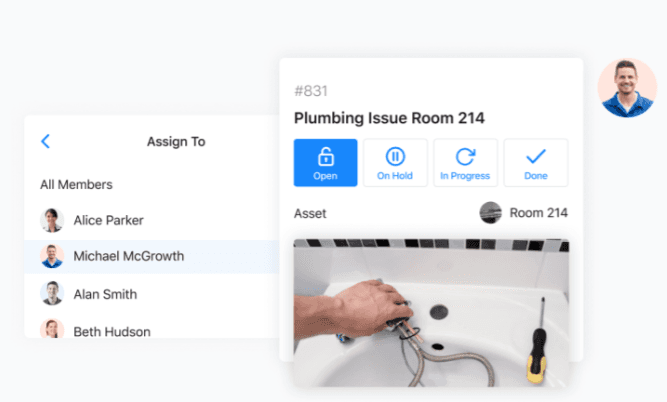Click the pause icon for On Hold
The width and height of the screenshot is (667, 402).
pyautogui.click(x=395, y=156)
